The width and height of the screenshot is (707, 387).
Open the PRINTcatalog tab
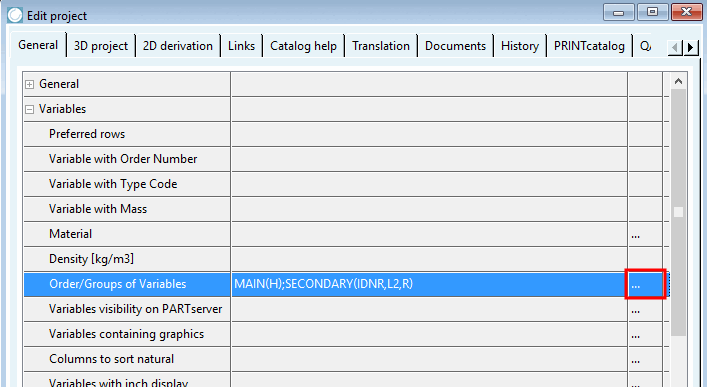pyautogui.click(x=589, y=46)
